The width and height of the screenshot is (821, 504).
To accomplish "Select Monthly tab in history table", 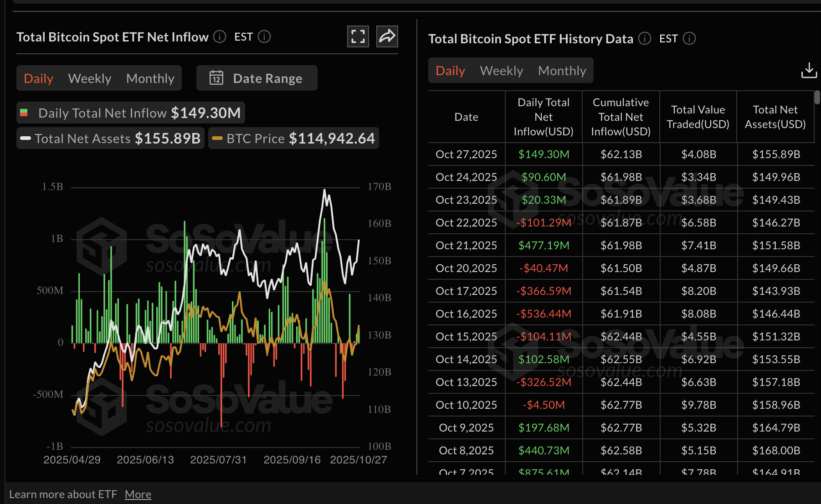I will (562, 71).
